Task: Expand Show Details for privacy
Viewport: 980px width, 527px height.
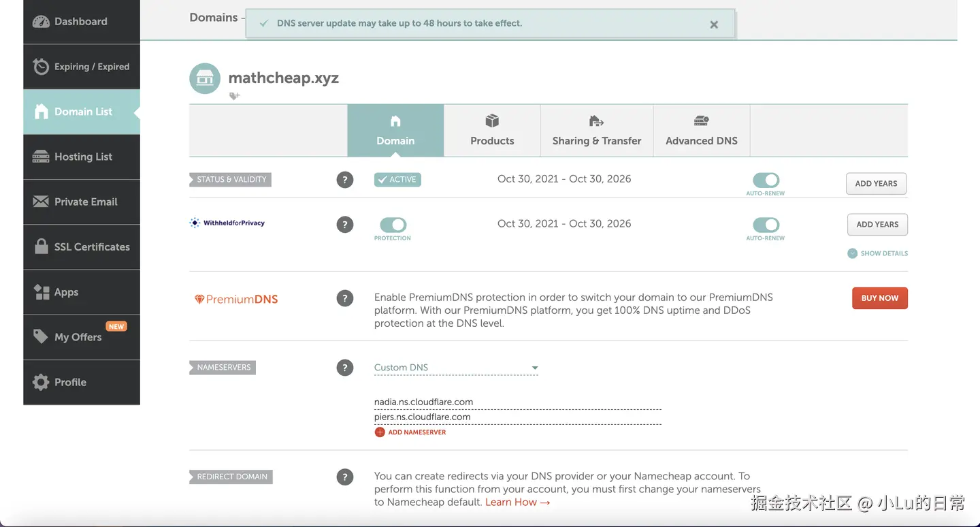Action: click(877, 253)
